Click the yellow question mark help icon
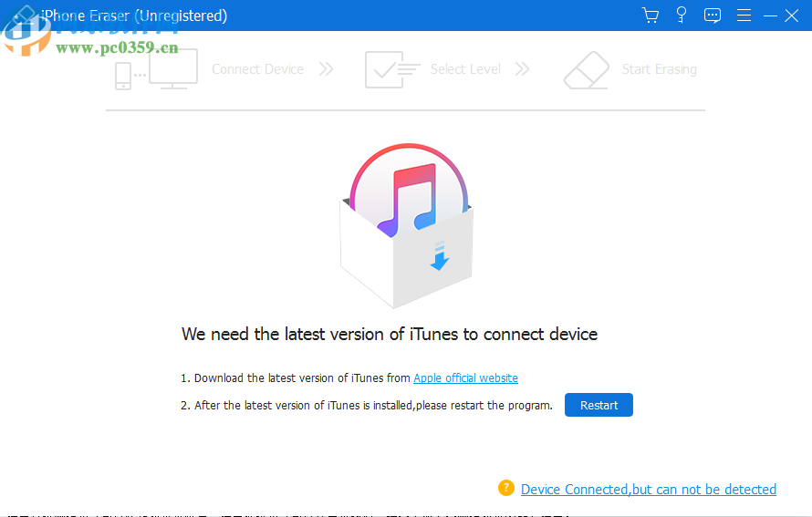The width and height of the screenshot is (812, 517). click(x=506, y=488)
